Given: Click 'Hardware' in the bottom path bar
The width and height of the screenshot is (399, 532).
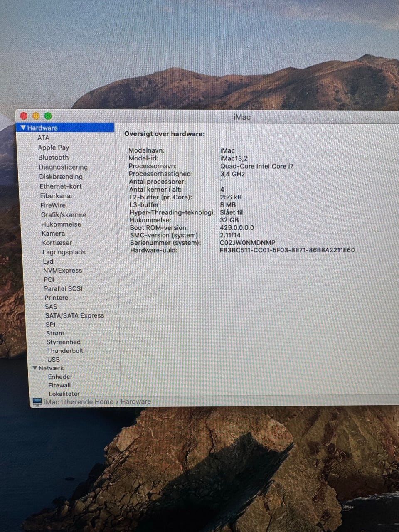Looking at the screenshot, I should click(136, 401).
